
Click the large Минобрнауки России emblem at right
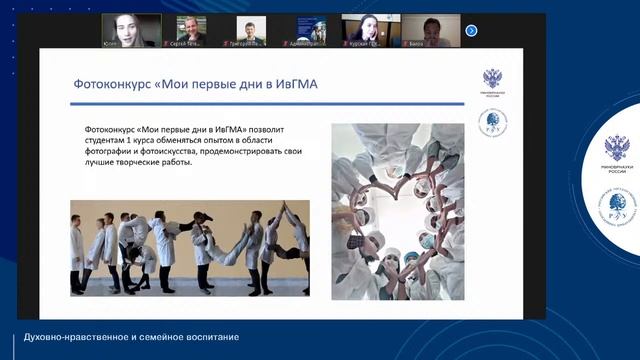click(x=616, y=153)
